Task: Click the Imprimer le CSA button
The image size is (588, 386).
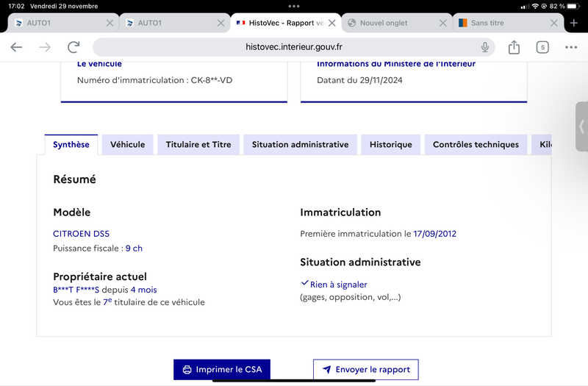Action: pyautogui.click(x=222, y=370)
